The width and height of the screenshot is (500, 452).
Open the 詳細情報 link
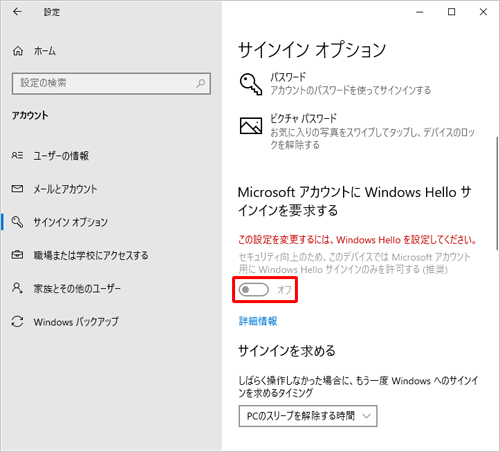coord(258,321)
